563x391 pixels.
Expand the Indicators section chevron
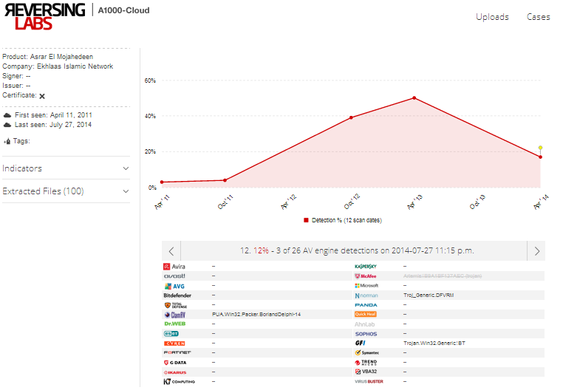(126, 168)
